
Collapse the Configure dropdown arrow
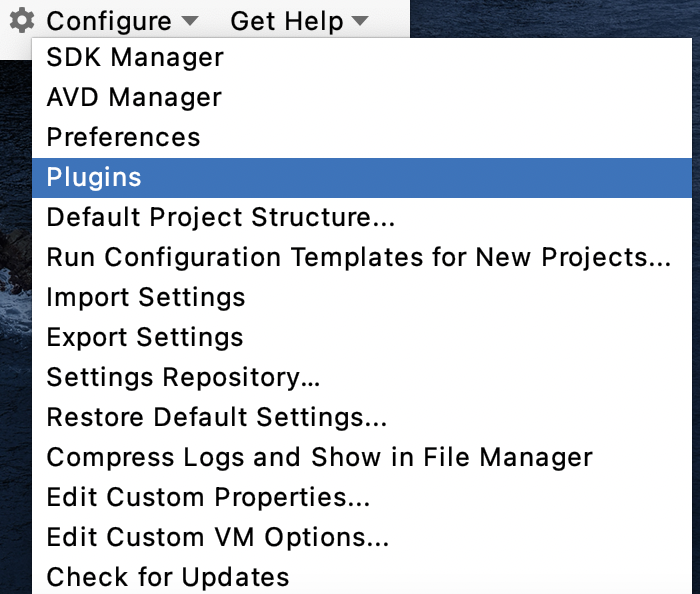point(190,21)
